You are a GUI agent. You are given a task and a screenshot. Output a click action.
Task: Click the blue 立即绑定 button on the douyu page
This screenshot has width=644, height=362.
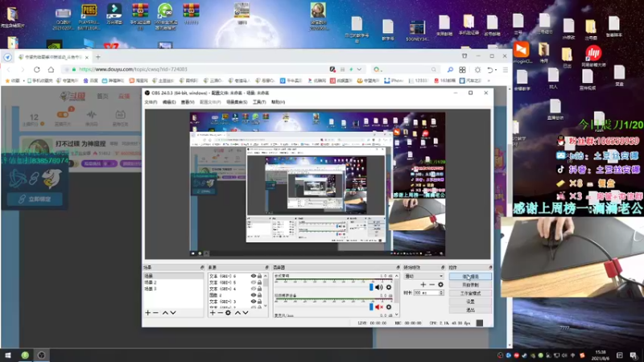35,199
